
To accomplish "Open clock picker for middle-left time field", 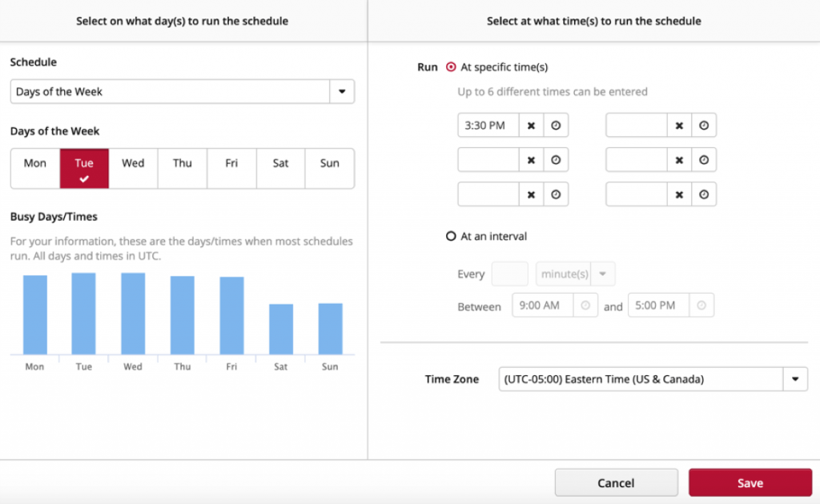I will coord(556,160).
